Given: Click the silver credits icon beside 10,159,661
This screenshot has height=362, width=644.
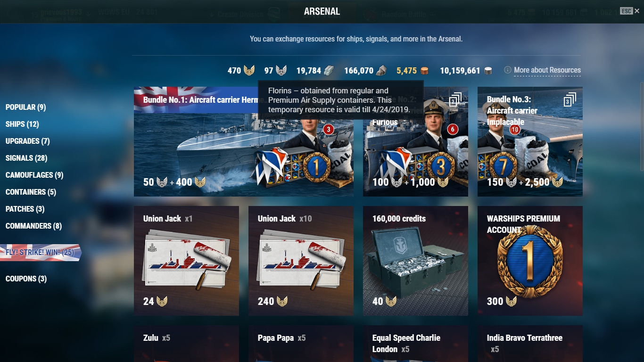Looking at the screenshot, I should point(488,71).
